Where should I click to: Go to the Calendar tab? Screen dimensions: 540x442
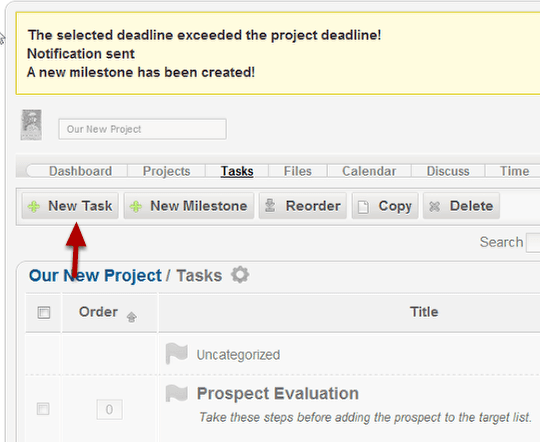(369, 171)
